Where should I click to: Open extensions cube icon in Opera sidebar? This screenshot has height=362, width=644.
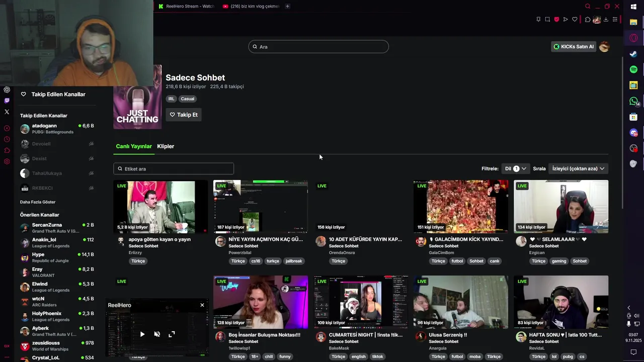tap(7, 150)
